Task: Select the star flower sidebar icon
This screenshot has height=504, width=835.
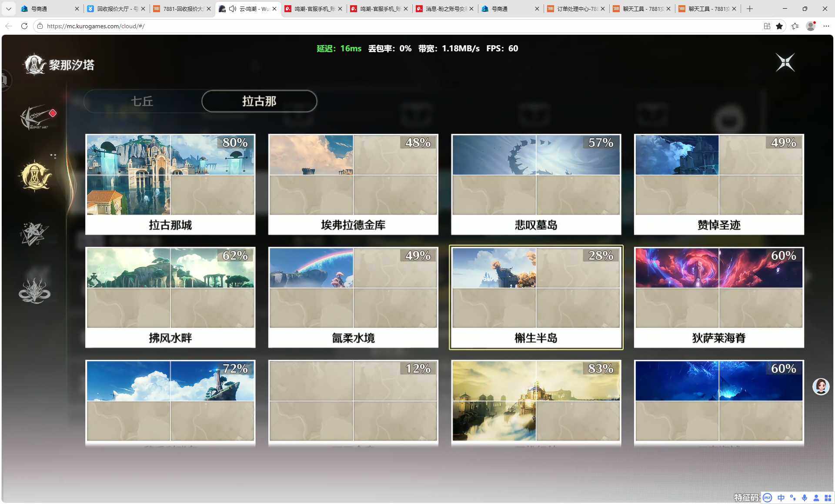Action: [x=34, y=234]
